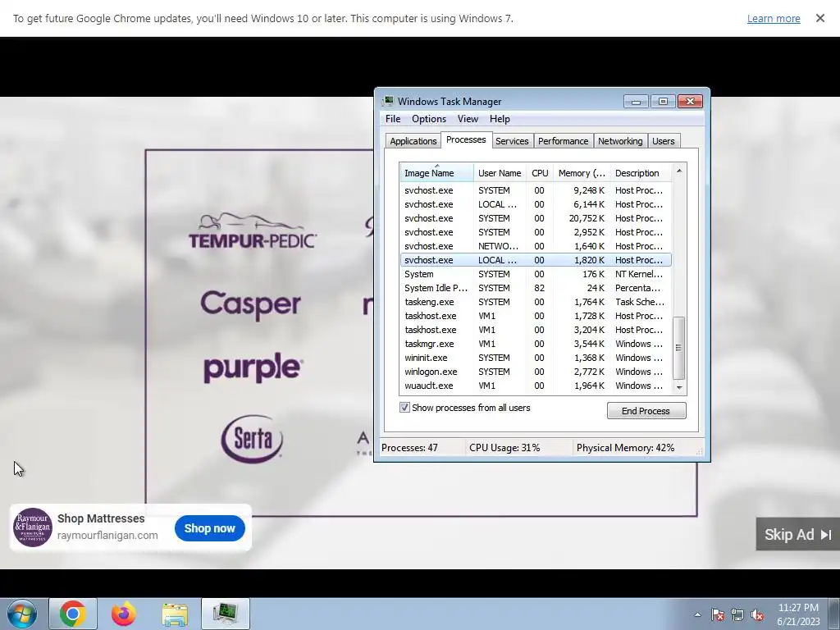Open the Action Center flag icon

pos(717,614)
